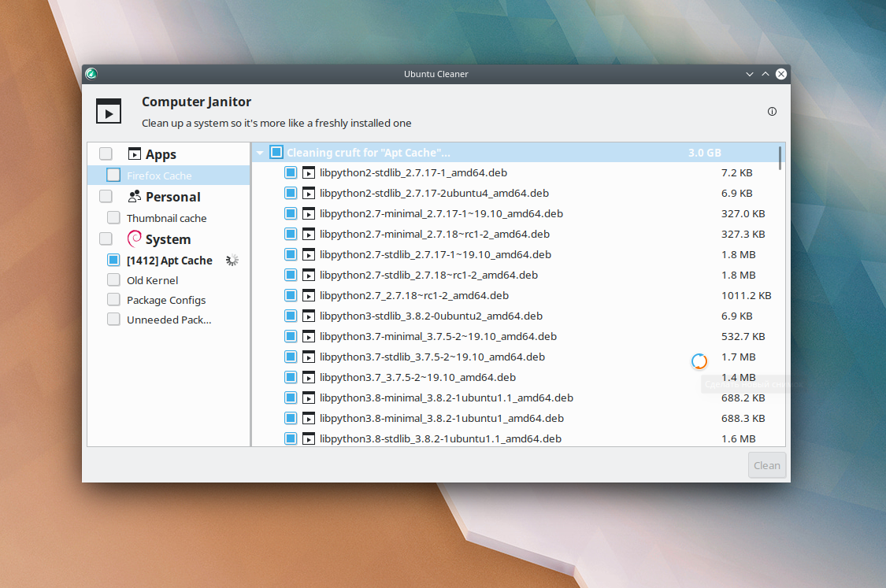
Task: Click file icon of libpython3.8-stdlib_3.8.2-1ubuntu1.1_amd64.deb
Action: click(309, 439)
